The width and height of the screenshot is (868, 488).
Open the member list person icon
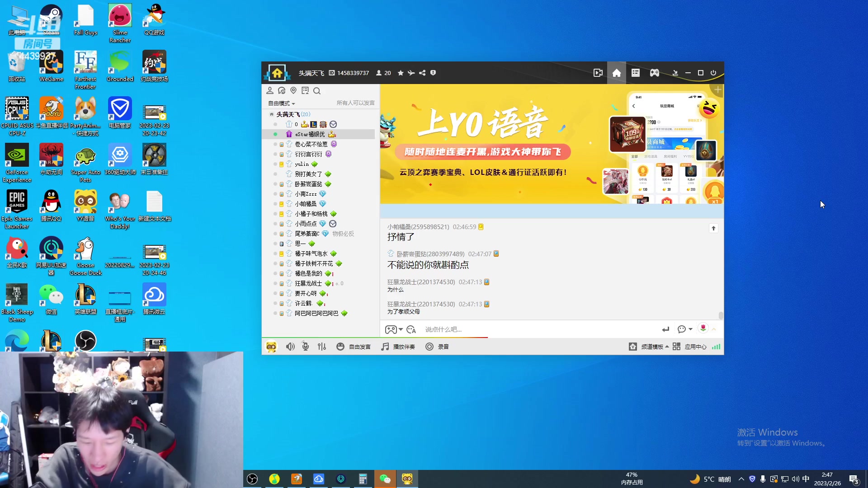point(270,90)
